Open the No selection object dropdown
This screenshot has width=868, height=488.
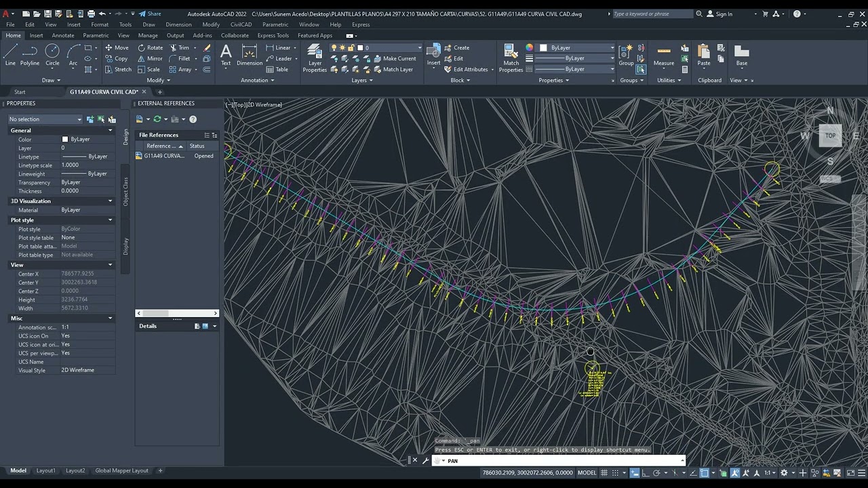(x=45, y=119)
